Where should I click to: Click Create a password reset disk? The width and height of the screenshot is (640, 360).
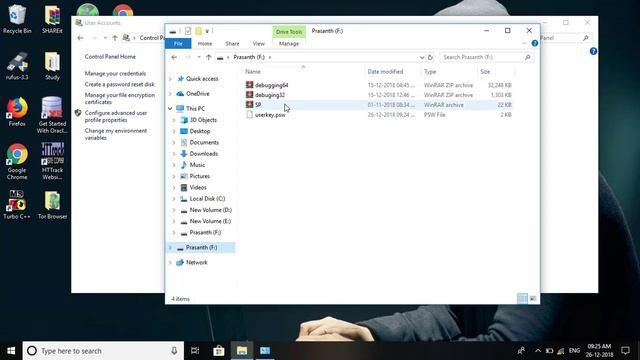click(120, 84)
